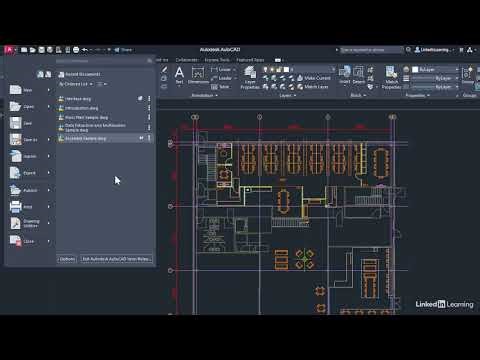Click the Table annotation tool
This screenshot has height=360, width=480.
[220, 87]
